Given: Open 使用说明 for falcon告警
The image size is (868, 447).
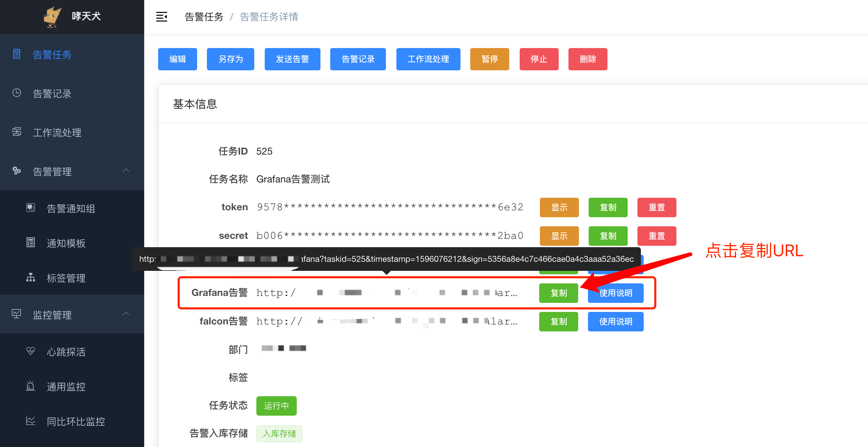Looking at the screenshot, I should click(x=616, y=322).
